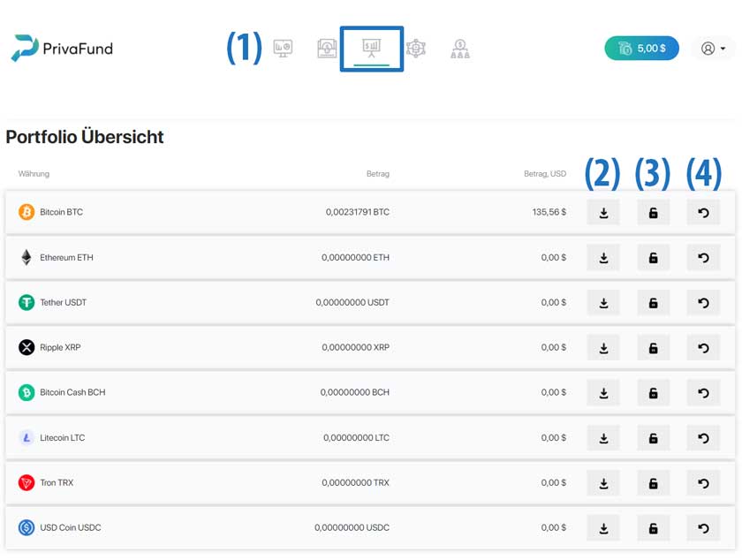Screen dimensions: 742x560
Task: Click deposit icon in Ethereum ETH row
Action: pos(603,258)
